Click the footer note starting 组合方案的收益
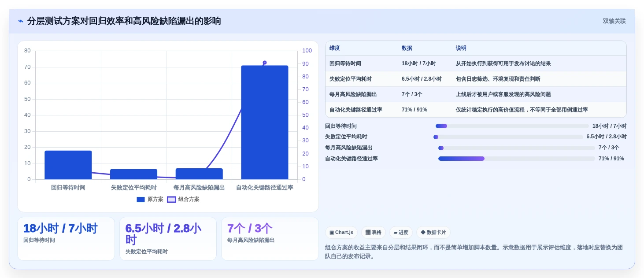This screenshot has width=644, height=278. point(474,252)
